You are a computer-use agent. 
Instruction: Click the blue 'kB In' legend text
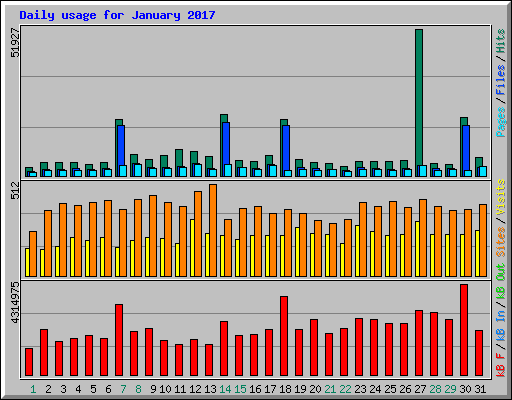[501, 326]
